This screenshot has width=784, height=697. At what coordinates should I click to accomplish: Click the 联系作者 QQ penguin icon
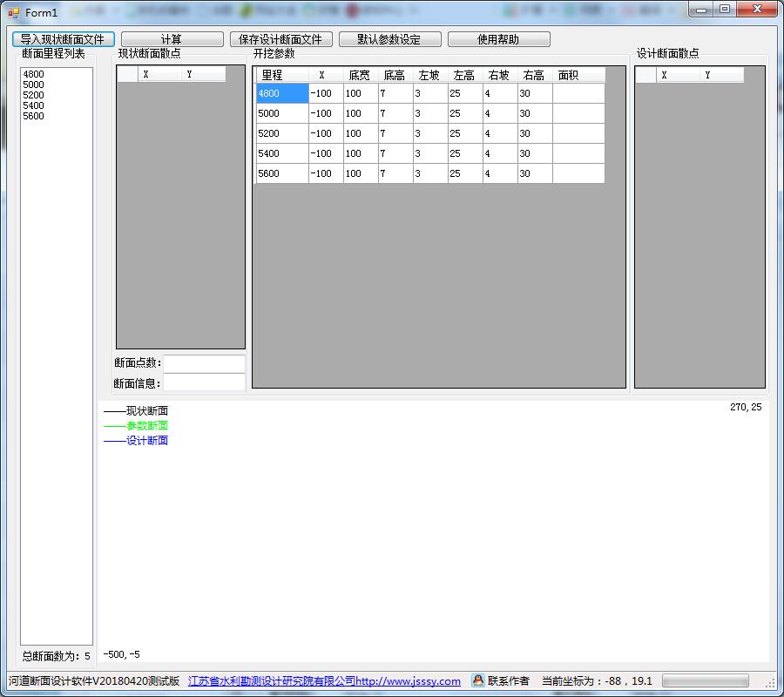pyautogui.click(x=478, y=680)
